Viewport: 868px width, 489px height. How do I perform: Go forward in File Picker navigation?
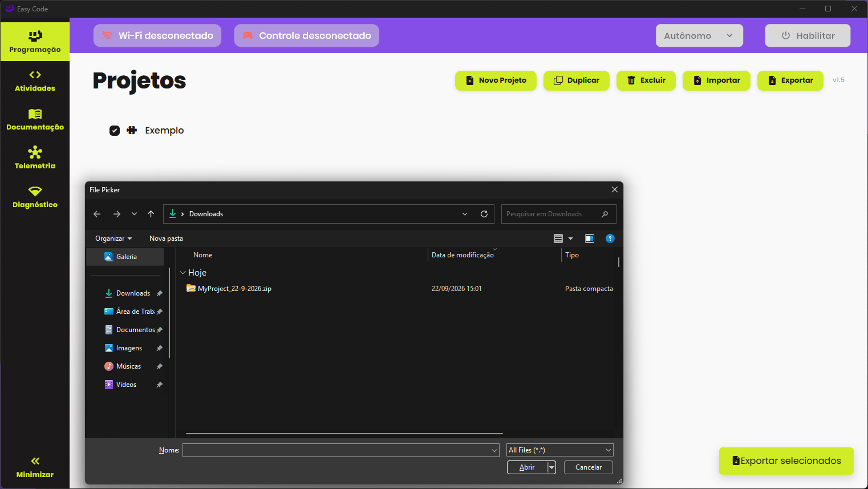117,214
